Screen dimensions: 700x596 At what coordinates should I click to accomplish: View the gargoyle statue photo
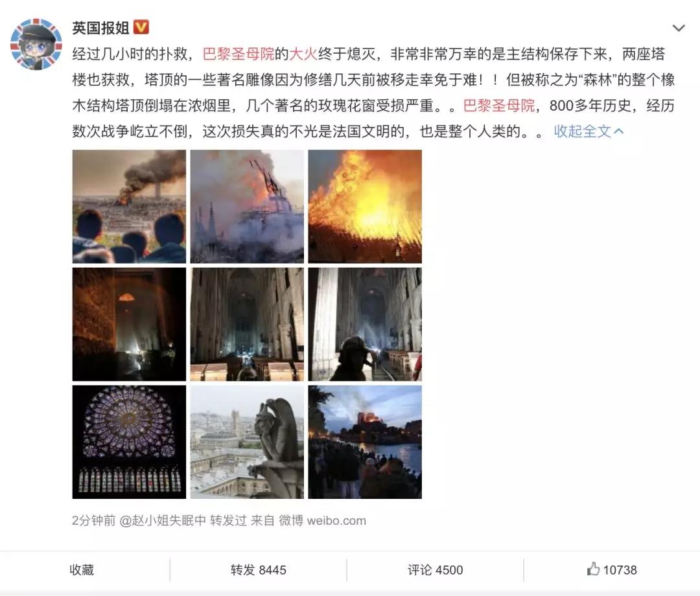[x=247, y=442]
